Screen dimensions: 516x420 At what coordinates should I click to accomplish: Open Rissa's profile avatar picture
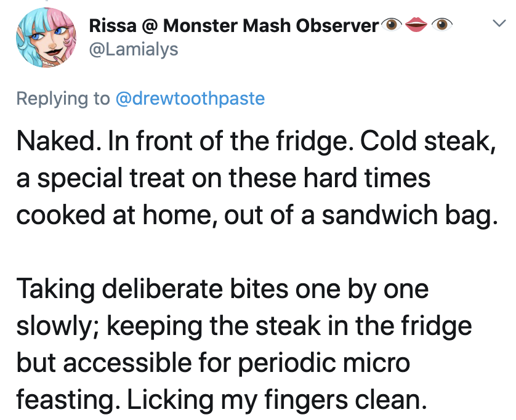tap(46, 38)
